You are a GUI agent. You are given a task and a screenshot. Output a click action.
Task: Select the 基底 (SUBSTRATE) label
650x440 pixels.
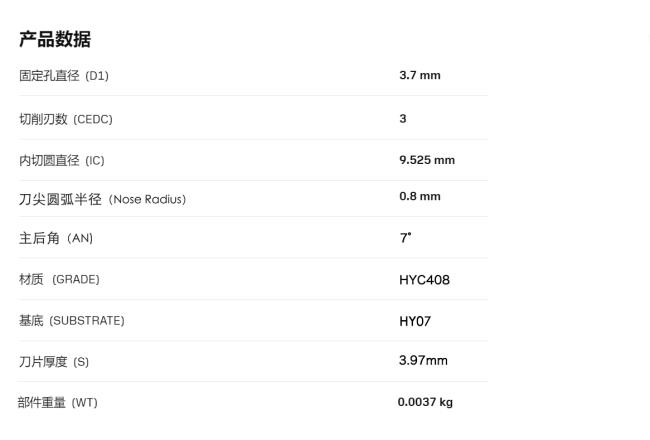point(72,321)
